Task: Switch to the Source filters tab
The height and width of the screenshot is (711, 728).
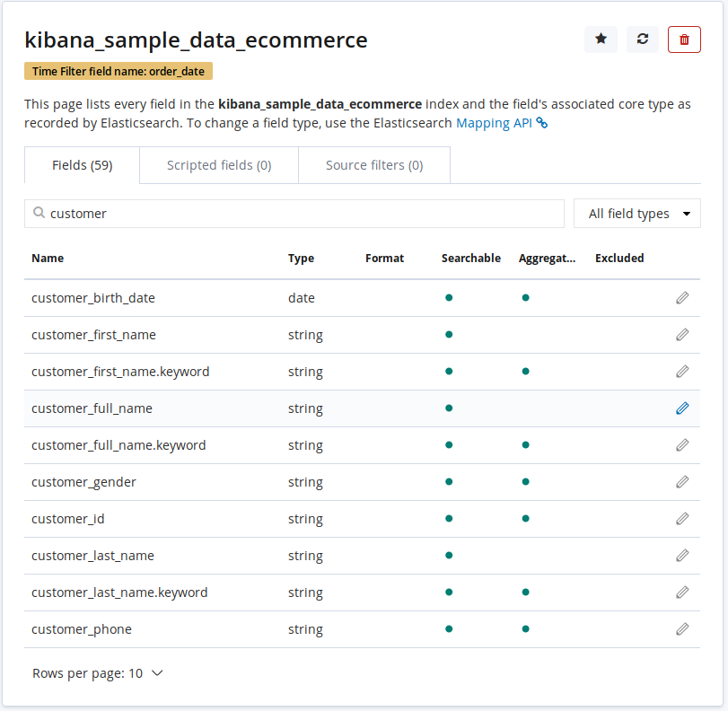Action: click(373, 164)
